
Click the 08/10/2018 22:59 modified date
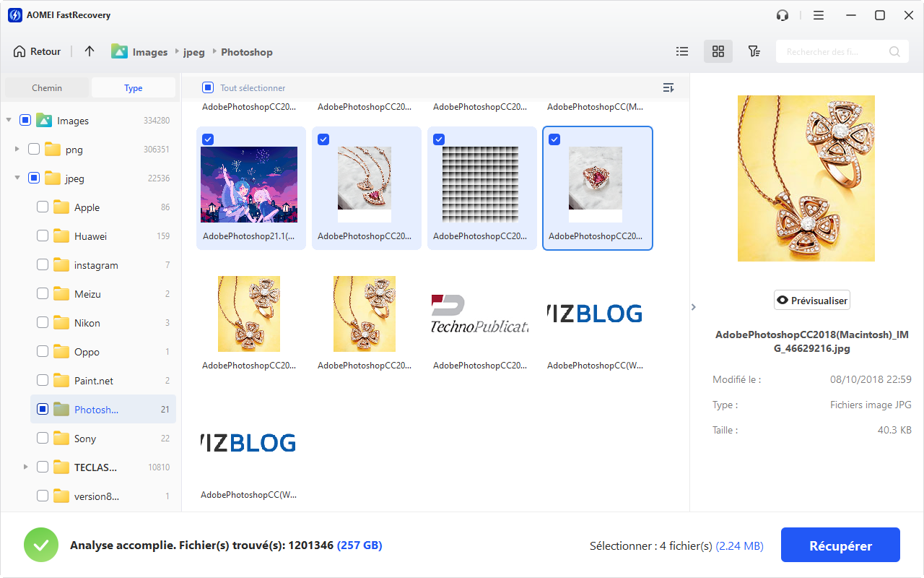[x=871, y=379]
